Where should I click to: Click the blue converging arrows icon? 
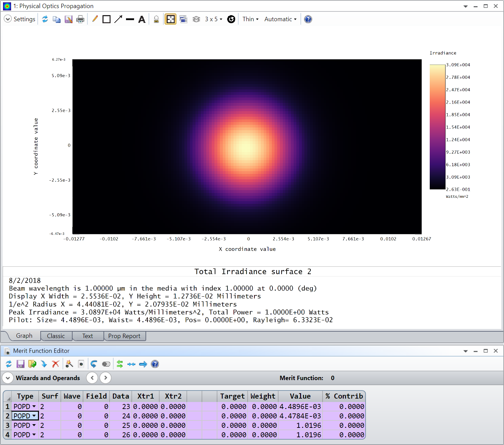pos(131,364)
